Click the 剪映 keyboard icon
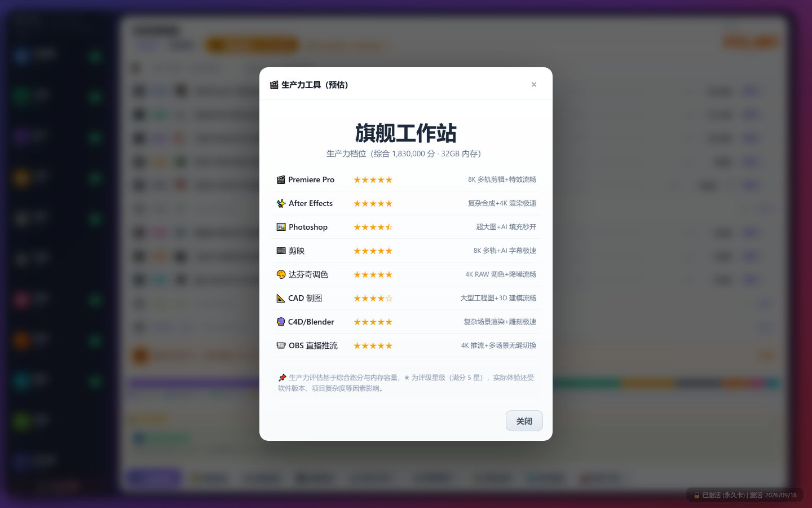Image resolution: width=812 pixels, height=508 pixels. 281,251
